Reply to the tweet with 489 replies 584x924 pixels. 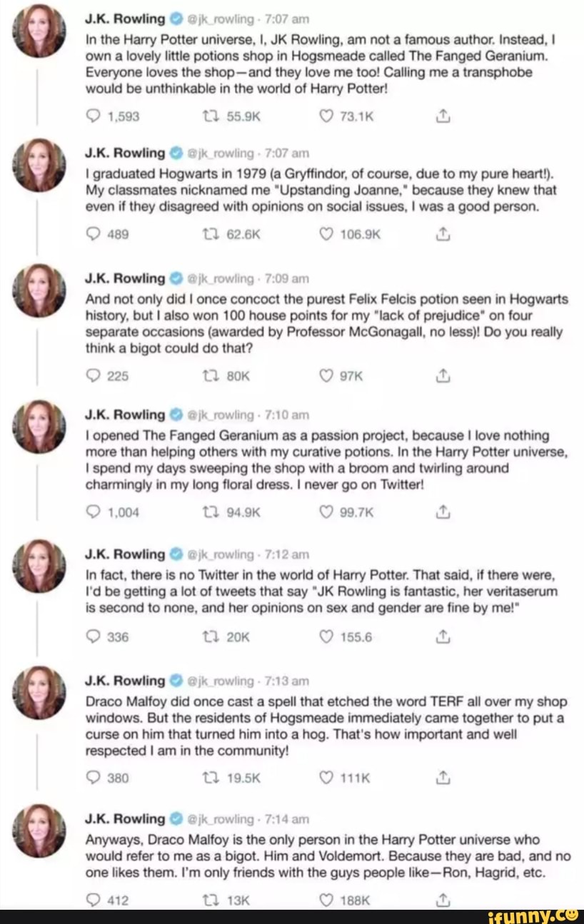pyautogui.click(x=92, y=234)
